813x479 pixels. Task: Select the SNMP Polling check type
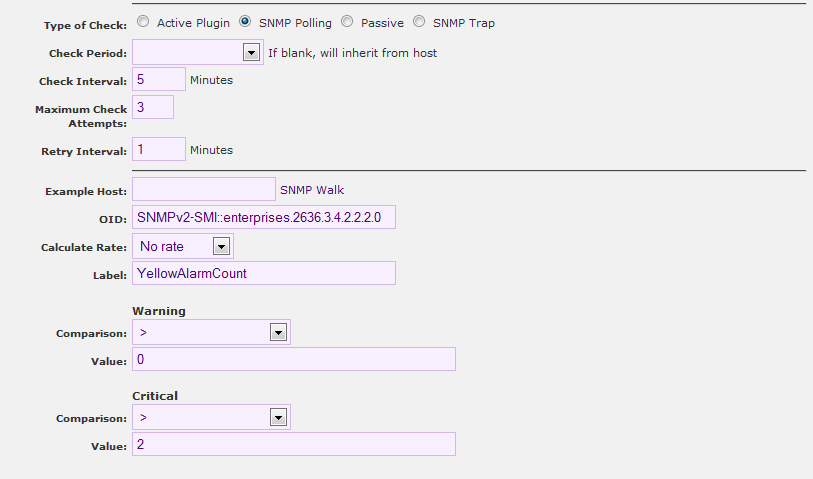coord(245,22)
